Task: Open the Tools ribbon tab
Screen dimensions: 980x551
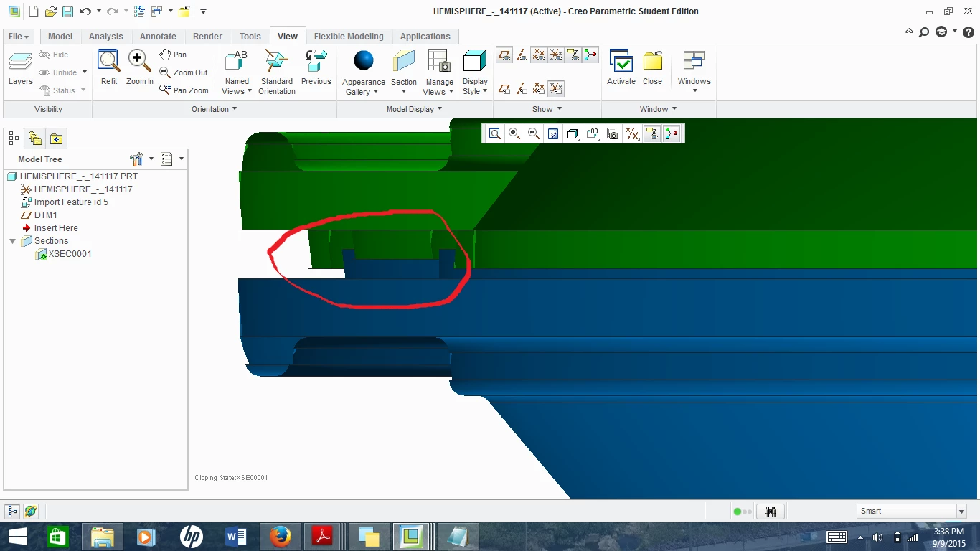Action: point(250,36)
